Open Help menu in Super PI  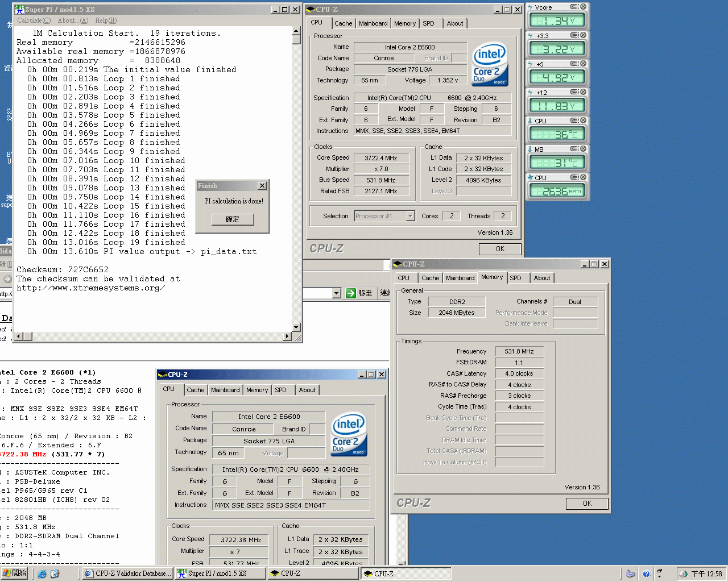(106, 20)
